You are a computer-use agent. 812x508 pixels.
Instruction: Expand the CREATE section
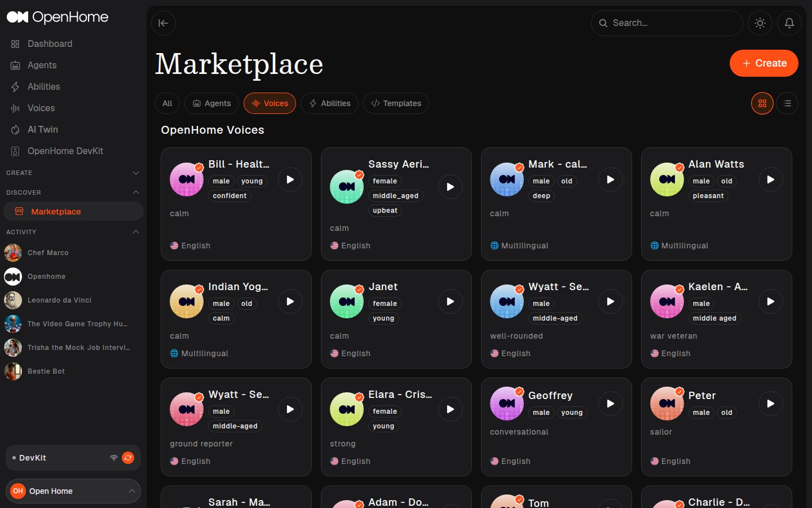[x=73, y=173]
